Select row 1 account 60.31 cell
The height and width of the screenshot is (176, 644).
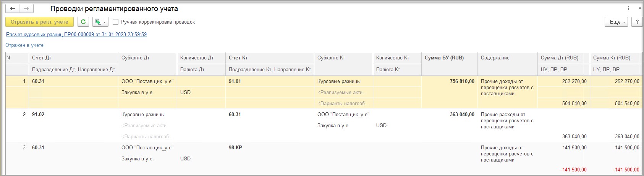[38, 82]
